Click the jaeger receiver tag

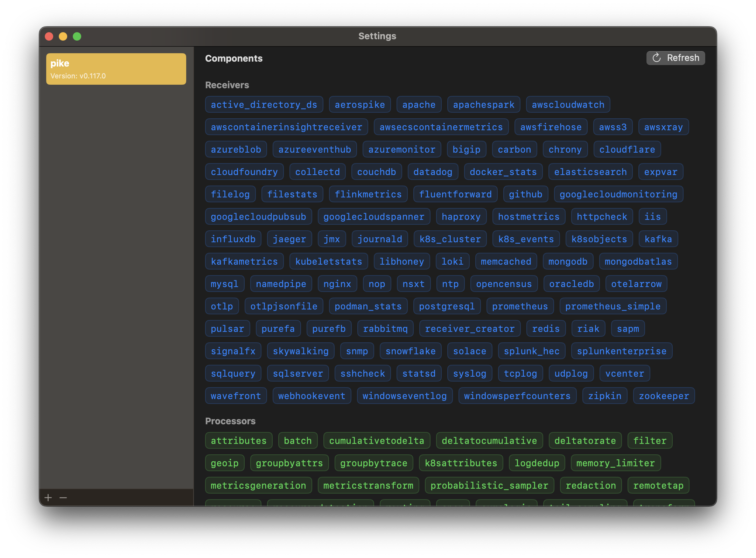(x=289, y=239)
